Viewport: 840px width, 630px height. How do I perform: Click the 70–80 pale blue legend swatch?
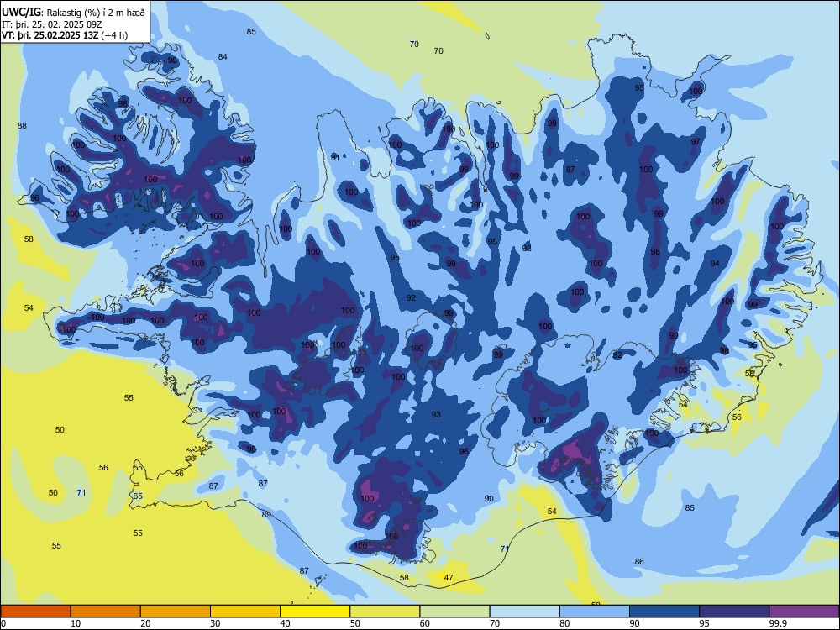524,612
